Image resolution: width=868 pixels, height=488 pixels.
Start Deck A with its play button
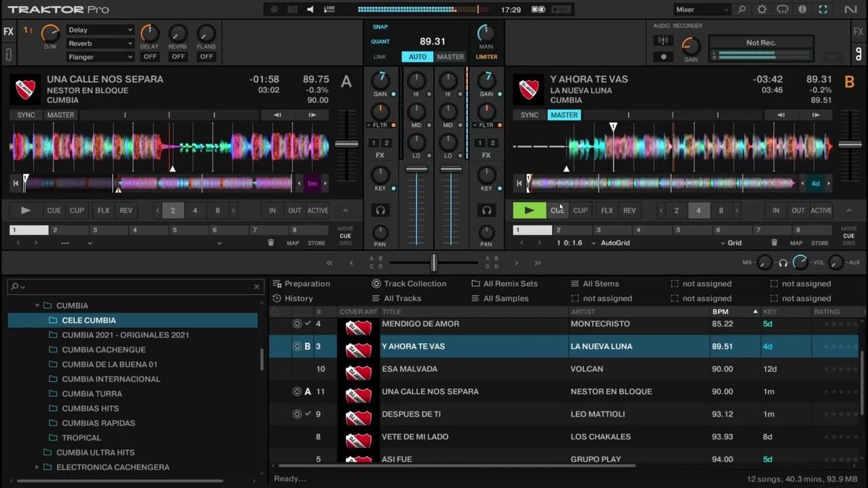[x=26, y=211]
